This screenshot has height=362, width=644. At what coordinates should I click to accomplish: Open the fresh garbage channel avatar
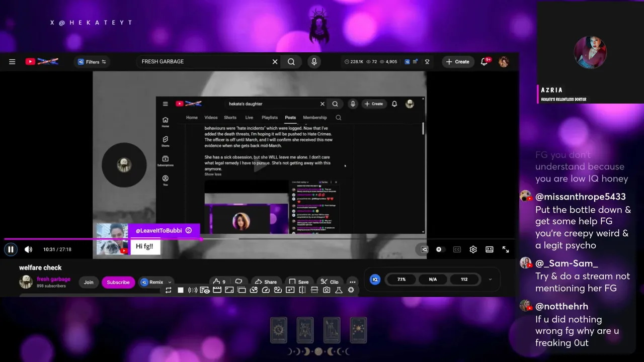coord(26,282)
